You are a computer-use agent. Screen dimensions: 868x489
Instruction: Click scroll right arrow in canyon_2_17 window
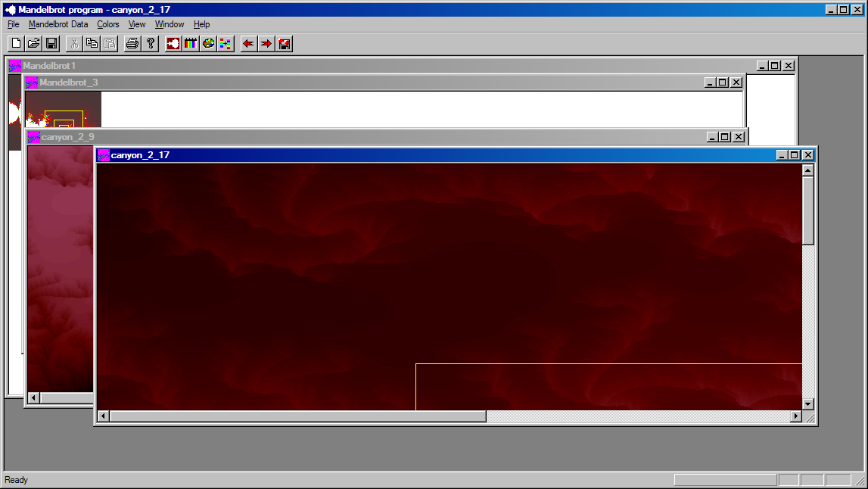coord(795,416)
